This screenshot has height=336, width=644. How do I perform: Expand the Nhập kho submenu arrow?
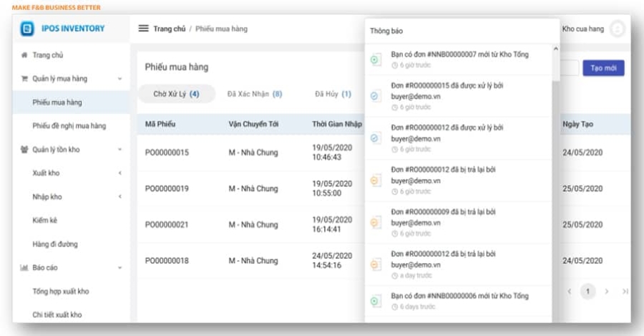point(120,196)
